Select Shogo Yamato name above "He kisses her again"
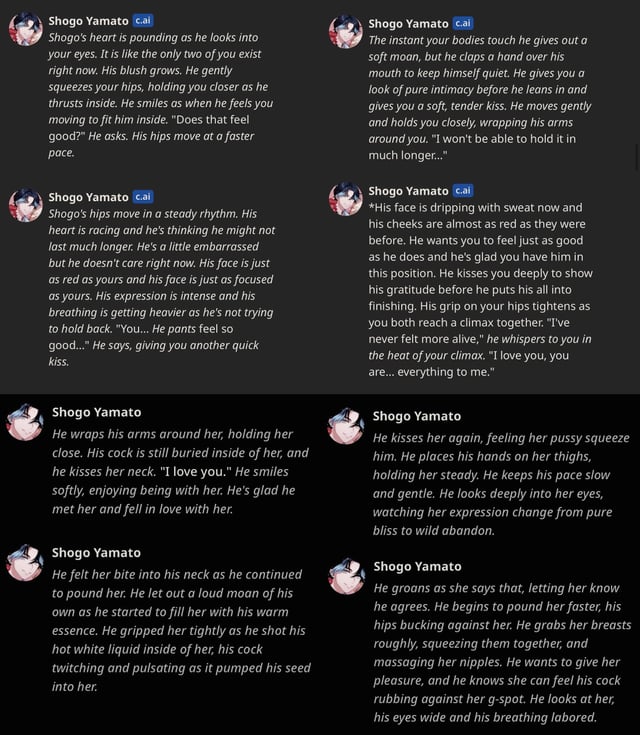 417,416
